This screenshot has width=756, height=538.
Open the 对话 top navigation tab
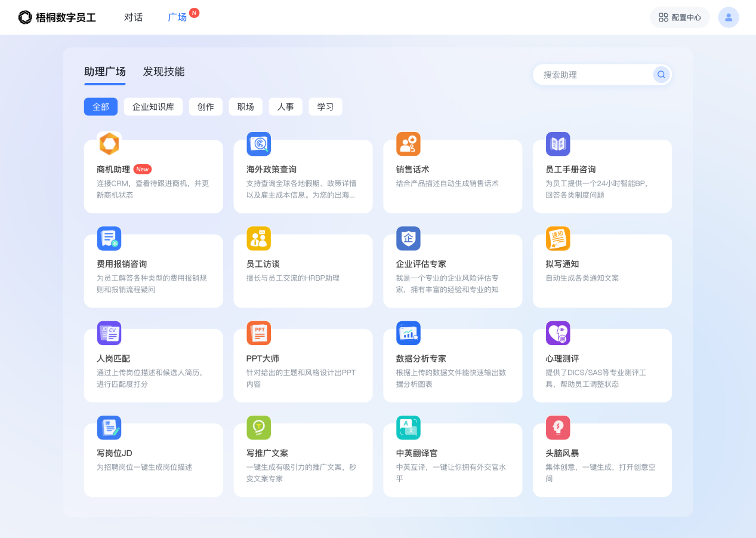(133, 17)
